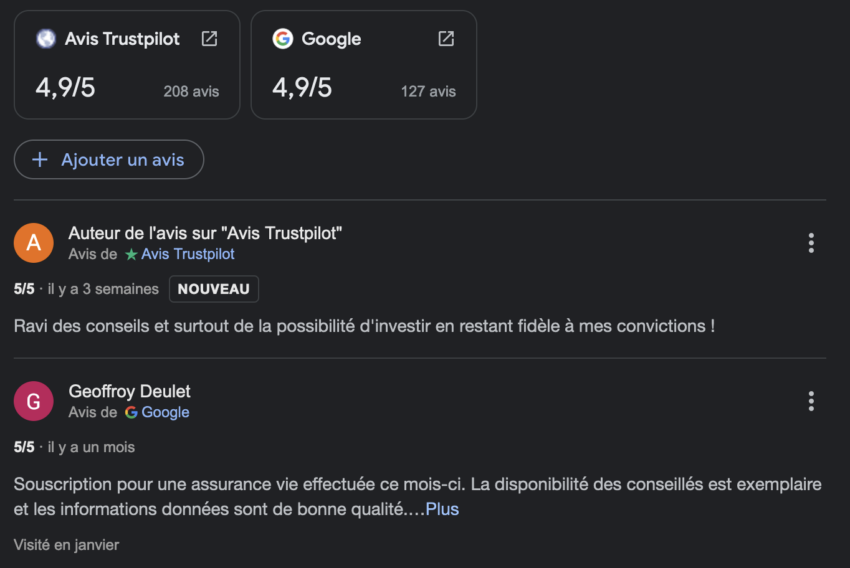Click the plus icon in Ajouter un avis

point(40,160)
